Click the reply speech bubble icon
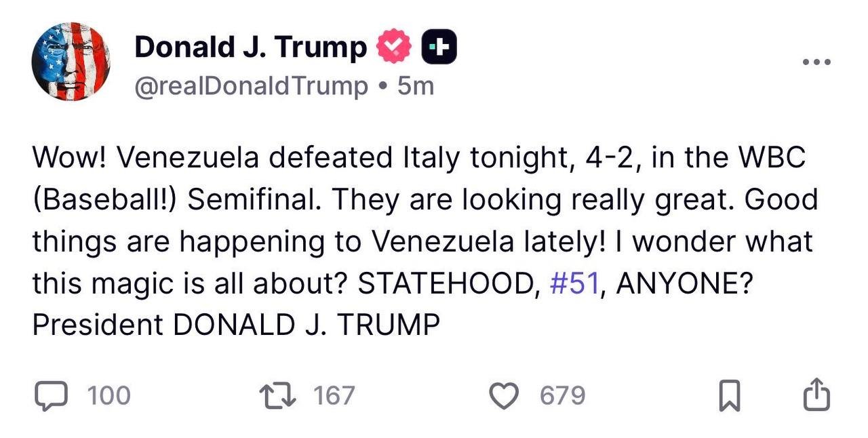Viewport: 868px width, 438px height. (x=50, y=395)
